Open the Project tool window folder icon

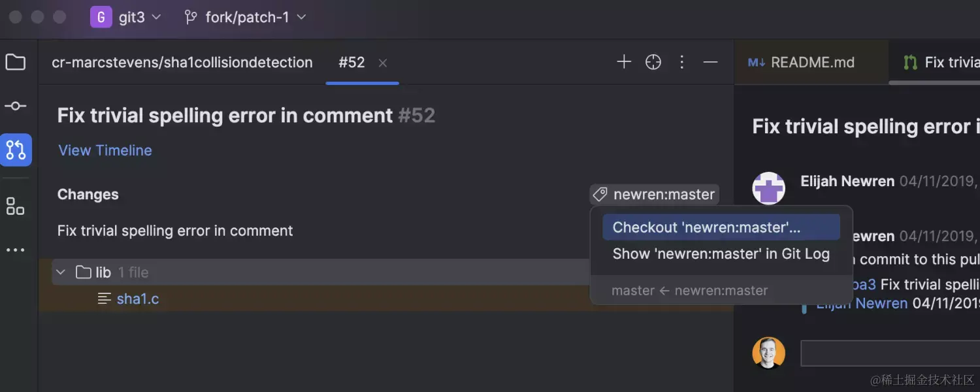click(x=16, y=62)
